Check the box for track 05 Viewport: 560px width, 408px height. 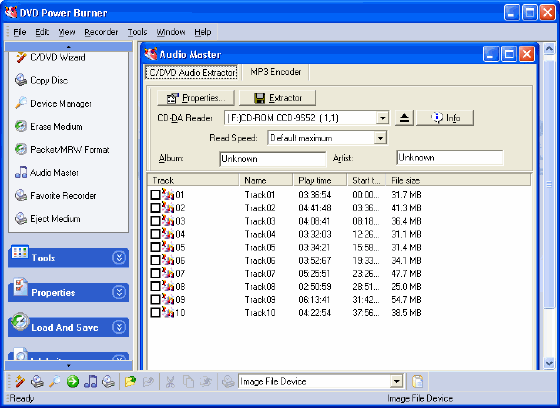(x=155, y=247)
